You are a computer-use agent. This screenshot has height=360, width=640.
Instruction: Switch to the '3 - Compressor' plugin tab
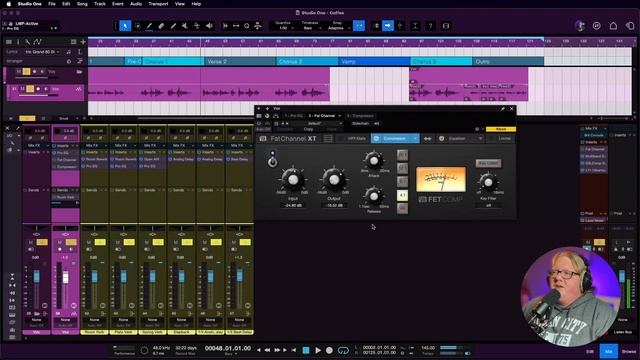tap(360, 116)
